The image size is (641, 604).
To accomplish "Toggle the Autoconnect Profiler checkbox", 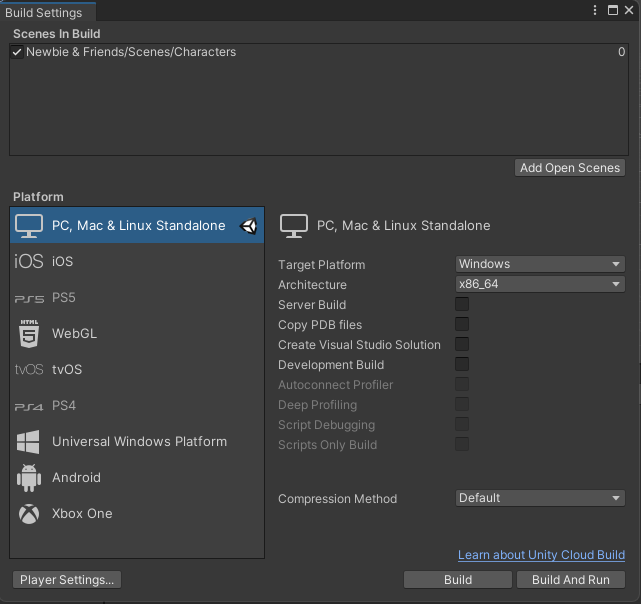I will coord(462,384).
